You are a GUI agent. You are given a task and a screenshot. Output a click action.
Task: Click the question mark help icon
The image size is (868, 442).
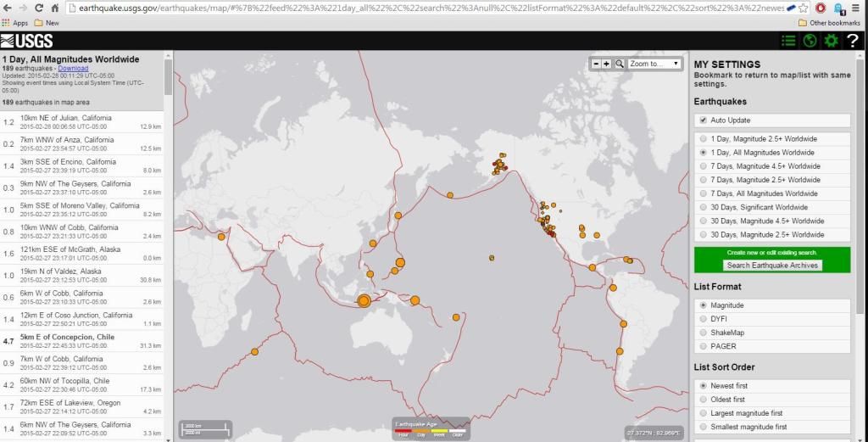pyautogui.click(x=853, y=41)
